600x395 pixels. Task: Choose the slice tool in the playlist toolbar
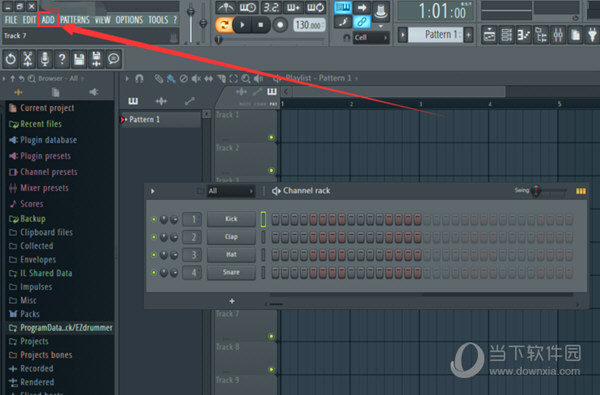point(221,78)
